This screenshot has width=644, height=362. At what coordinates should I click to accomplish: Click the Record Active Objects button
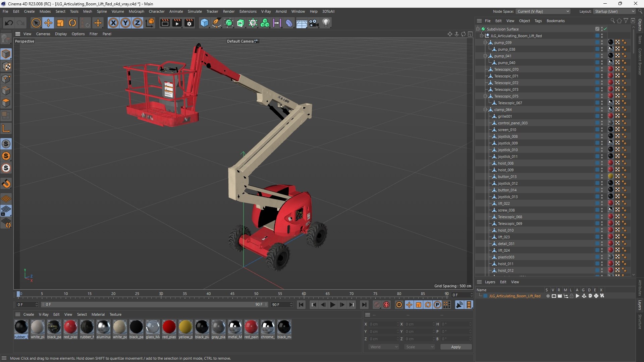(377, 305)
